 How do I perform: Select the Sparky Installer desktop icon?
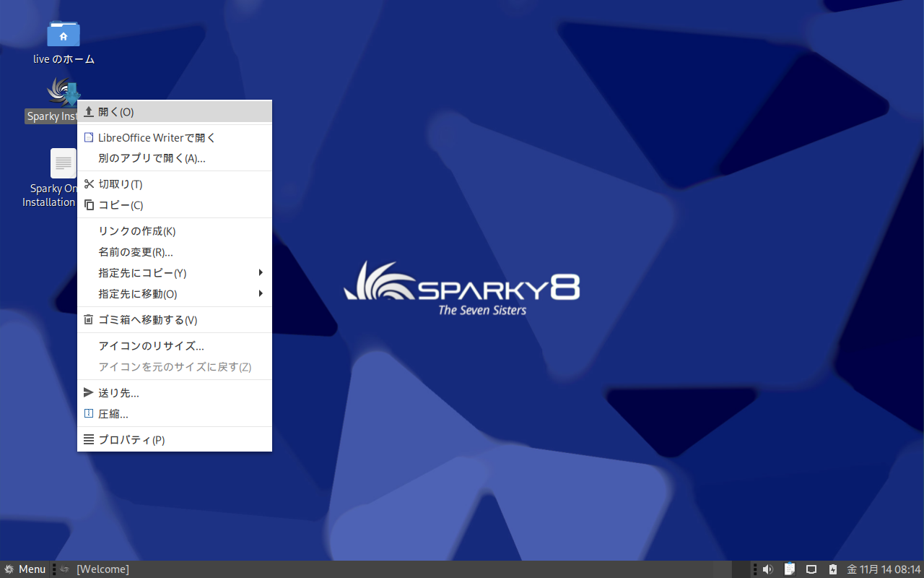pos(63,91)
